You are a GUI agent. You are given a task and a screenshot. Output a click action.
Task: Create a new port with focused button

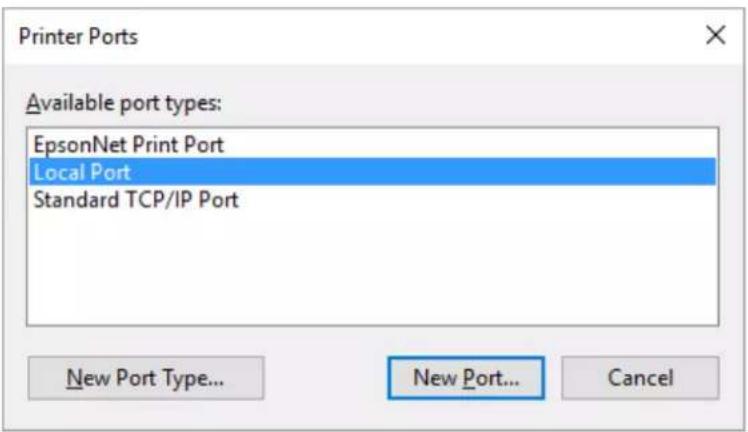pyautogui.click(x=466, y=378)
